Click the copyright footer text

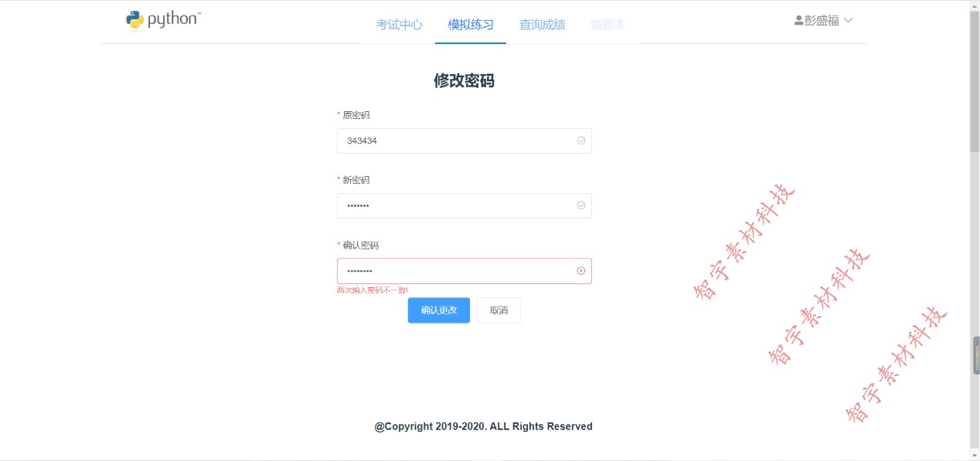tap(484, 426)
